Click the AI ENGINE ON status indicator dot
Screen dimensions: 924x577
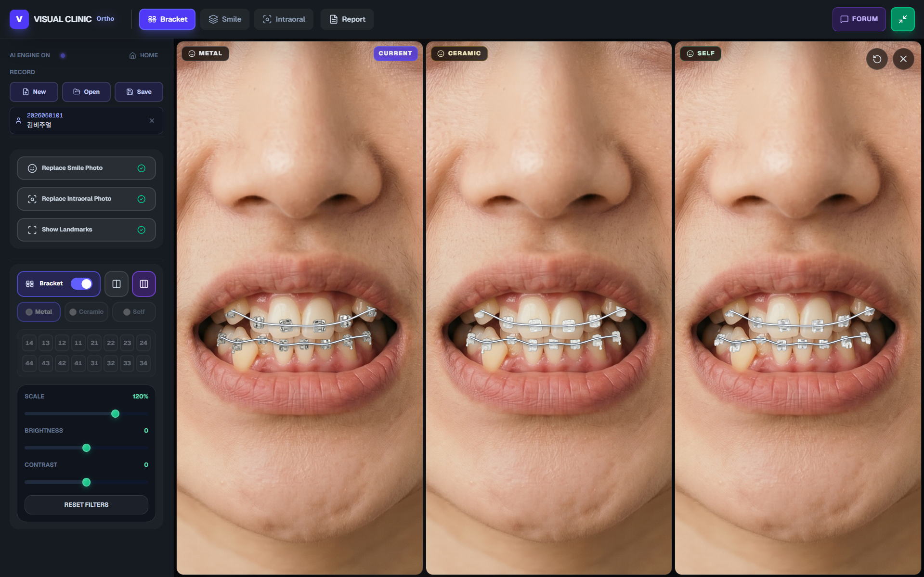(63, 55)
